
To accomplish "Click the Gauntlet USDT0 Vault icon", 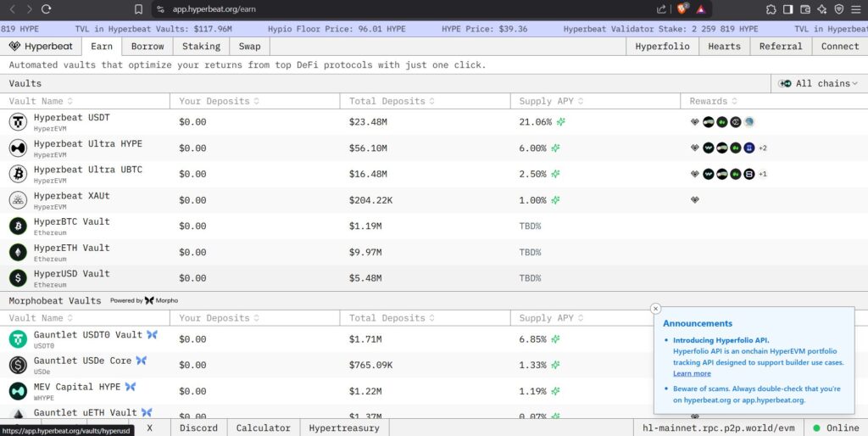I will point(18,339).
